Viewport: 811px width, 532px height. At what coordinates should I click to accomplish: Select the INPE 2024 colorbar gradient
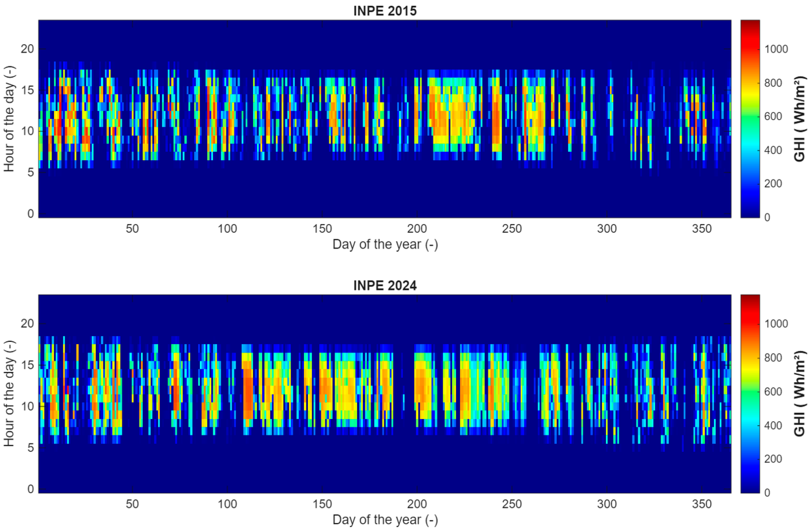click(x=750, y=393)
